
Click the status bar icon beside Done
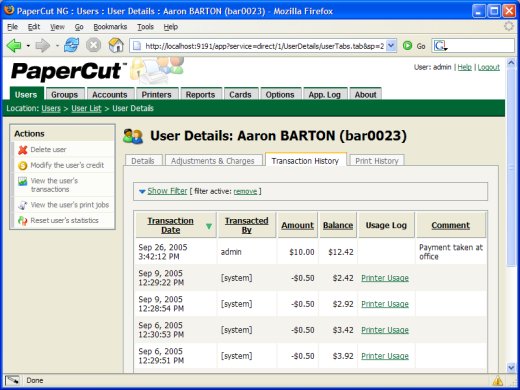pos(12,380)
